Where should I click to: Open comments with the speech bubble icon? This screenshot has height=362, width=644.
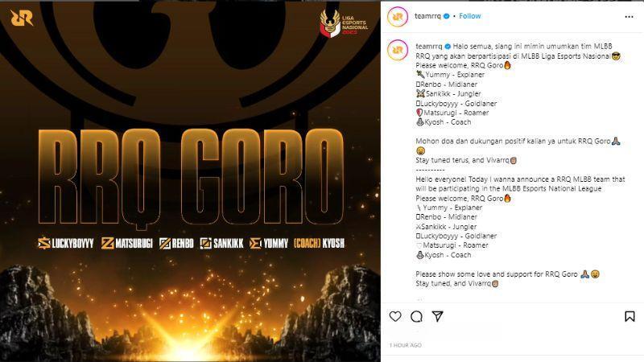416,316
